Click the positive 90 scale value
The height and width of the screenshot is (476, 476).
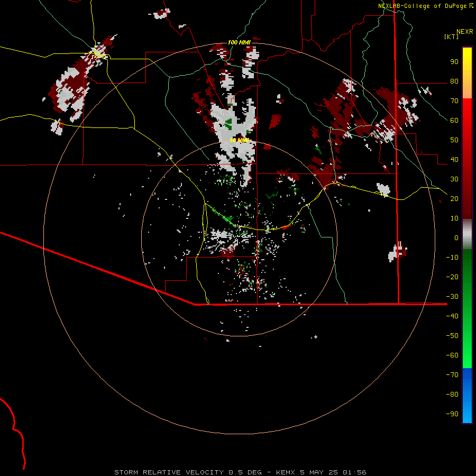pos(454,62)
